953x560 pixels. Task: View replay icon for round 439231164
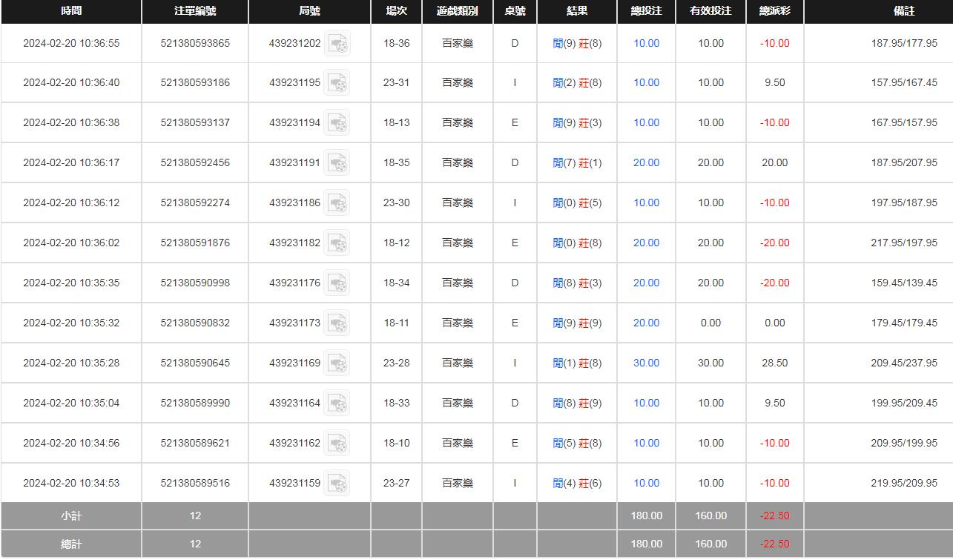pyautogui.click(x=337, y=403)
